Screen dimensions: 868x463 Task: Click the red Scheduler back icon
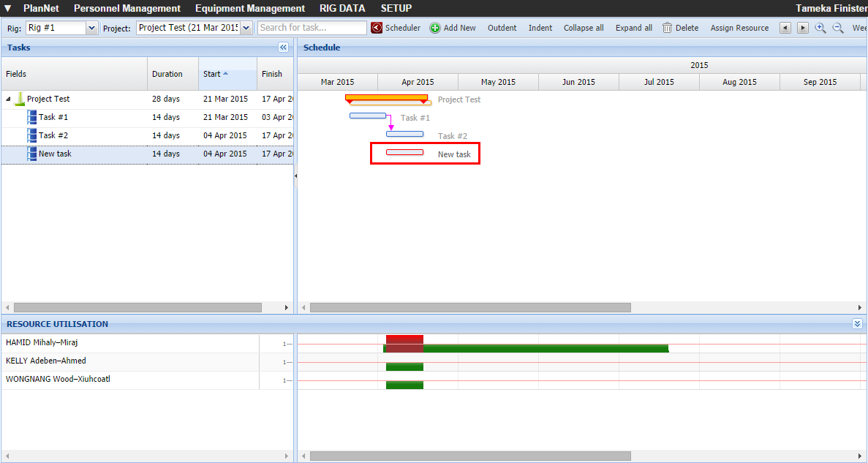377,28
